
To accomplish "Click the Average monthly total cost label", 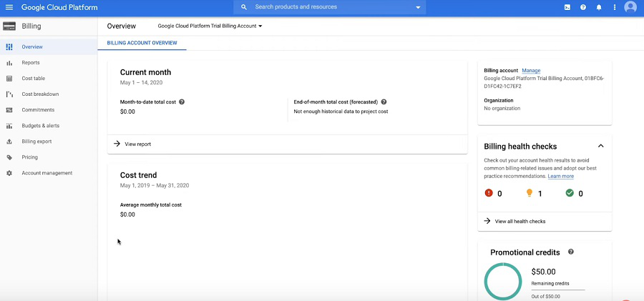I will (x=151, y=205).
